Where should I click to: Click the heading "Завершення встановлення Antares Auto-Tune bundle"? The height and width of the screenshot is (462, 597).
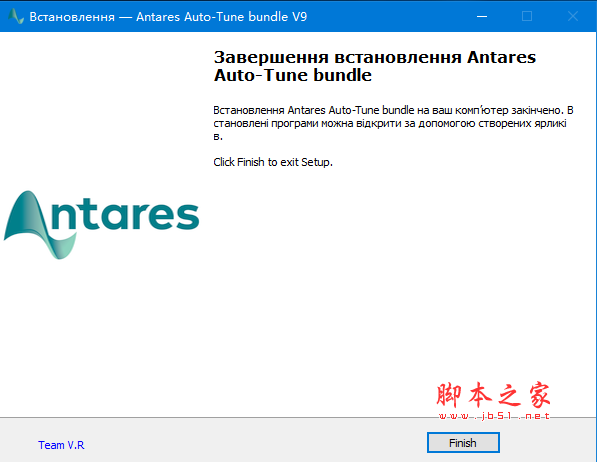375,66
